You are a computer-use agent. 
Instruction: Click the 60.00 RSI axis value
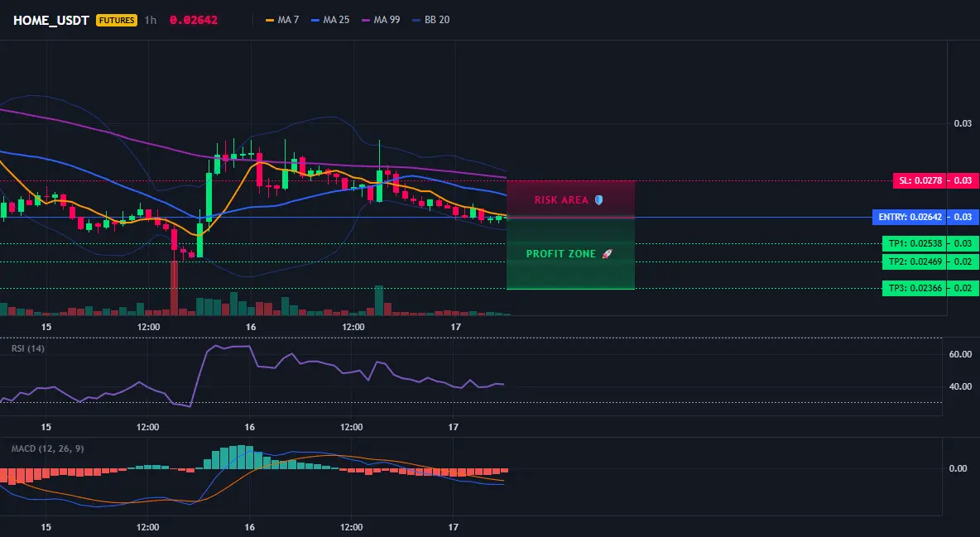[x=961, y=354]
